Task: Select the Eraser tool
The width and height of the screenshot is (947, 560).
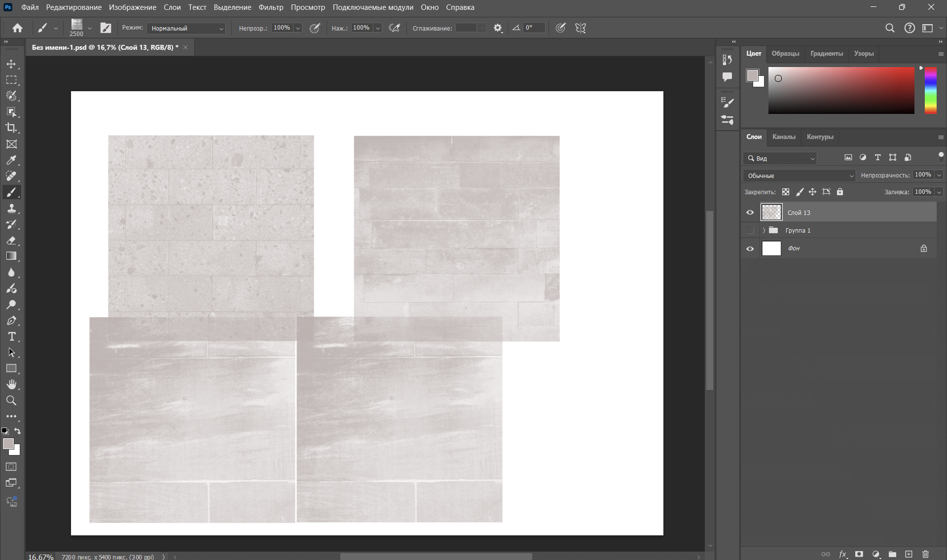Action: pos(11,240)
